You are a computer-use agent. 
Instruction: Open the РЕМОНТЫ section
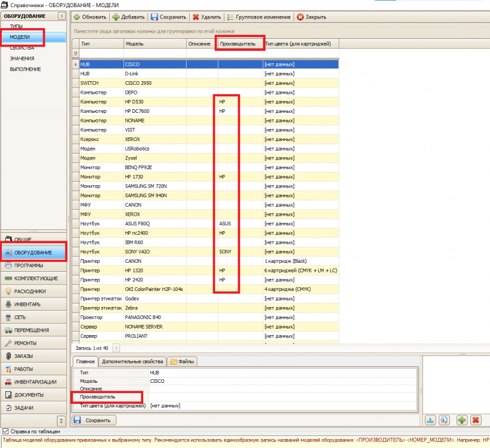(34, 343)
